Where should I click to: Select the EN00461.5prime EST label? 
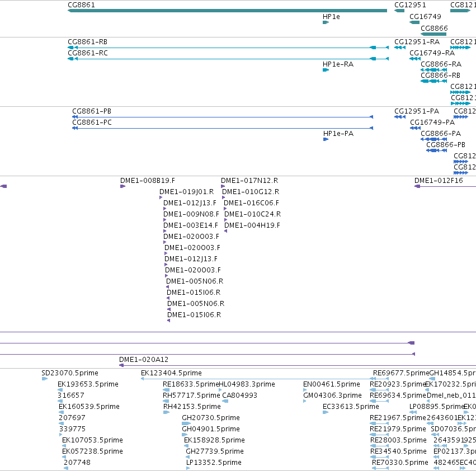tap(332, 384)
